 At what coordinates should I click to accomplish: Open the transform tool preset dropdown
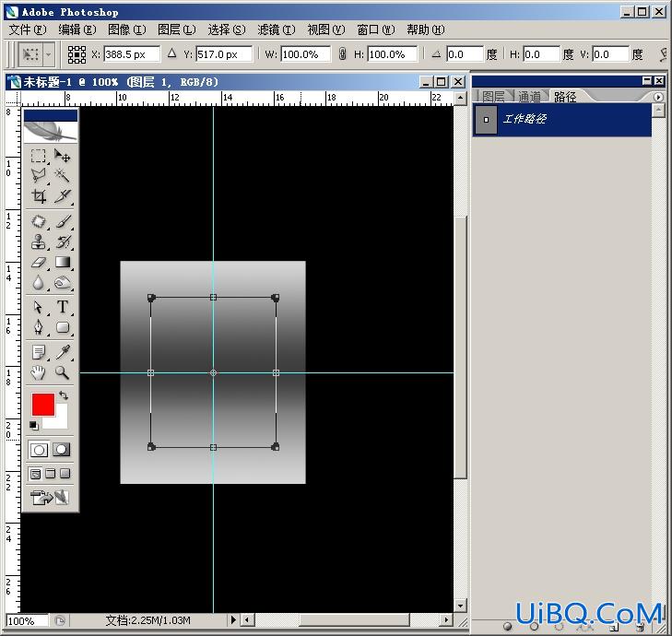click(x=49, y=54)
